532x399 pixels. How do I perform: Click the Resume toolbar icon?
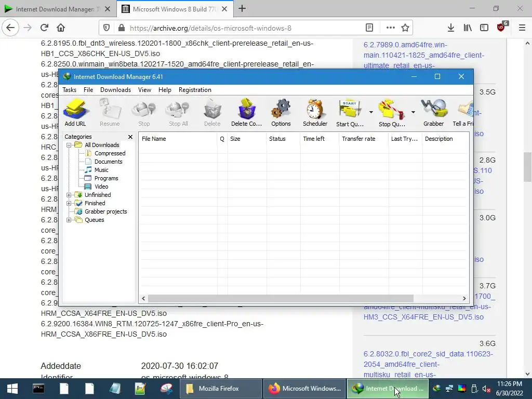click(110, 113)
